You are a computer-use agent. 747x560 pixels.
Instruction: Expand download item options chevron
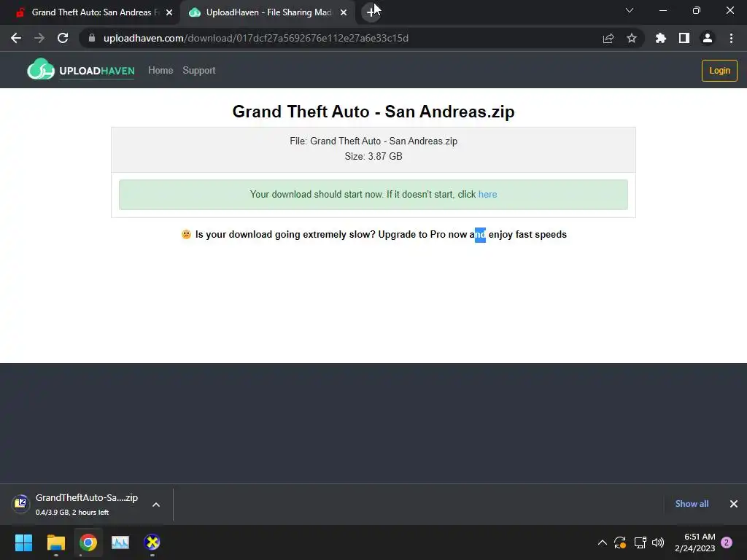[x=156, y=505]
